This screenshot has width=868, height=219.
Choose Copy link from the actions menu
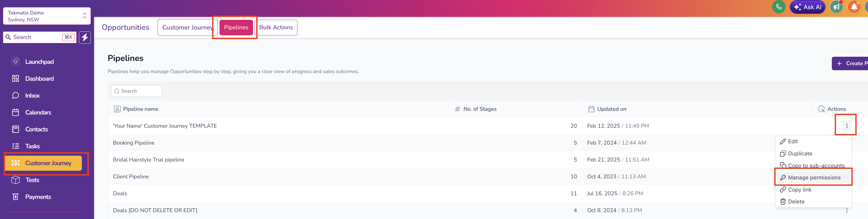pyautogui.click(x=813, y=190)
